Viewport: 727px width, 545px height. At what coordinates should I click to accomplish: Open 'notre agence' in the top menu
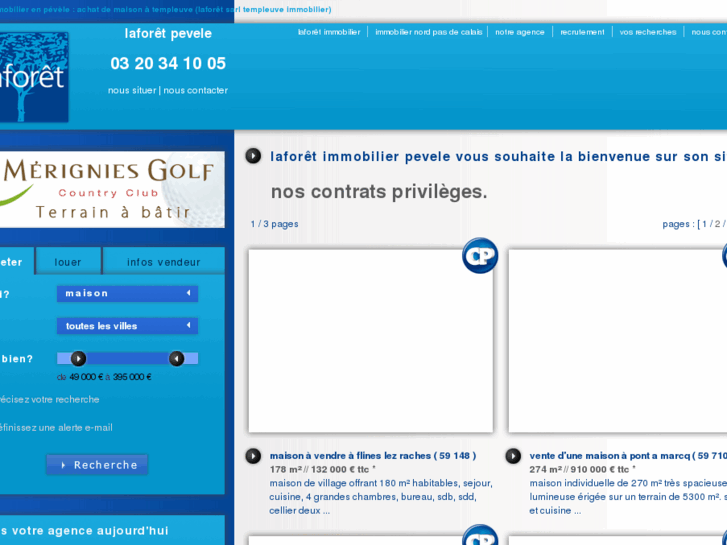(520, 32)
